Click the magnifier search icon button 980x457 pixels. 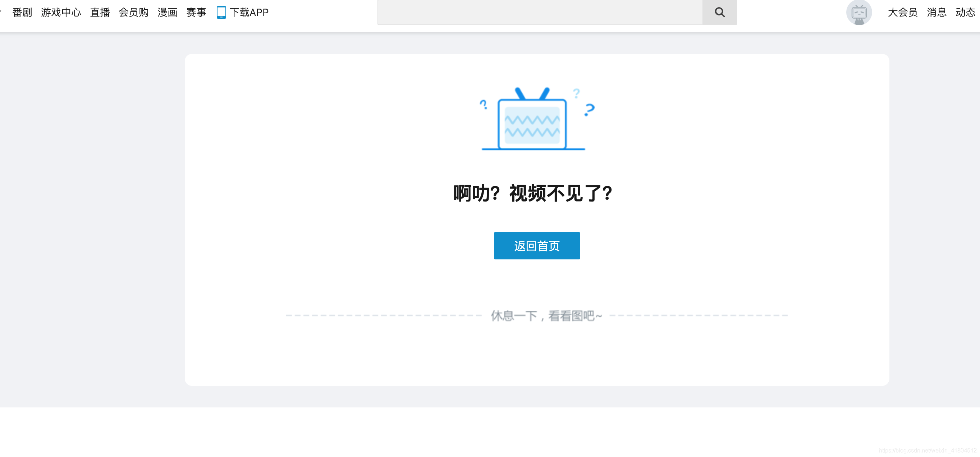coord(719,12)
